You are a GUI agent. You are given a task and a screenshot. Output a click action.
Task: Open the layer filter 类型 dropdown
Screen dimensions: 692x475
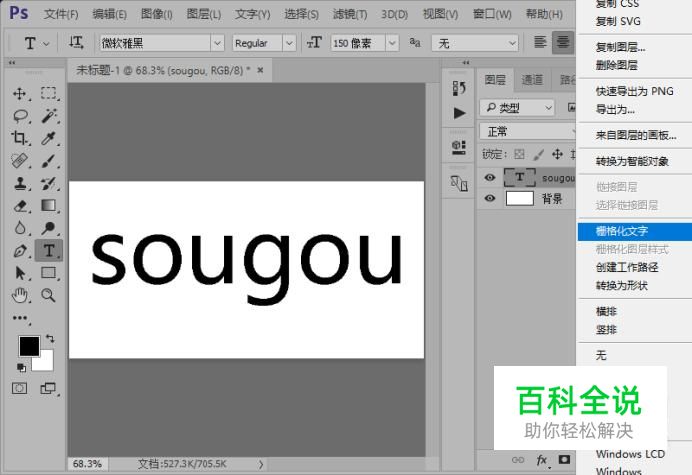tap(516, 108)
